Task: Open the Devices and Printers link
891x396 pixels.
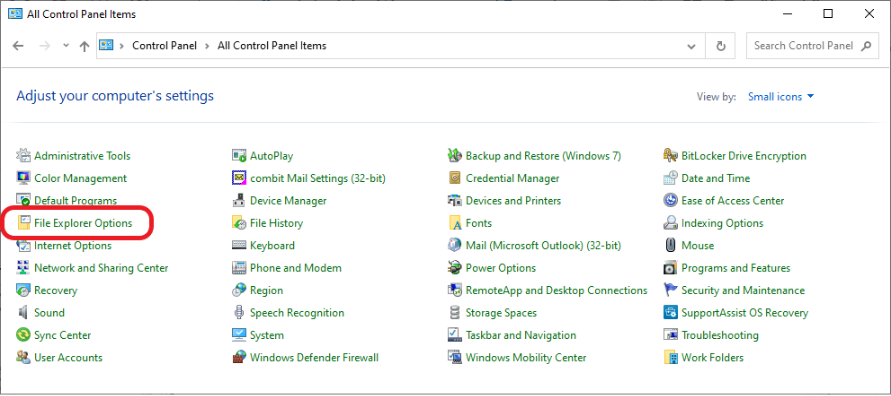Action: point(513,201)
